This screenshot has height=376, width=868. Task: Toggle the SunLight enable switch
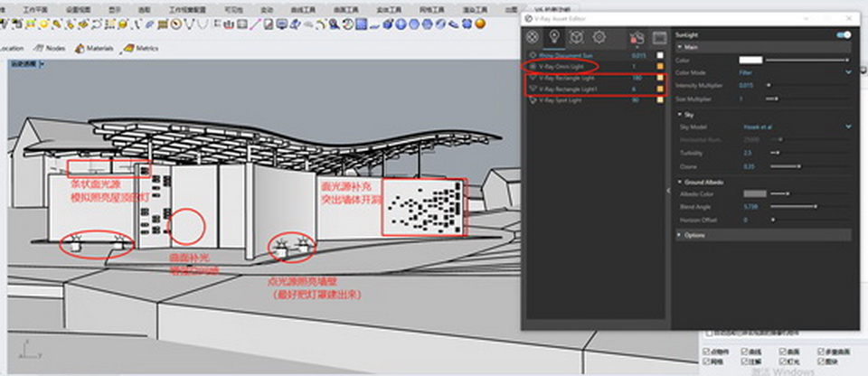pos(844,35)
